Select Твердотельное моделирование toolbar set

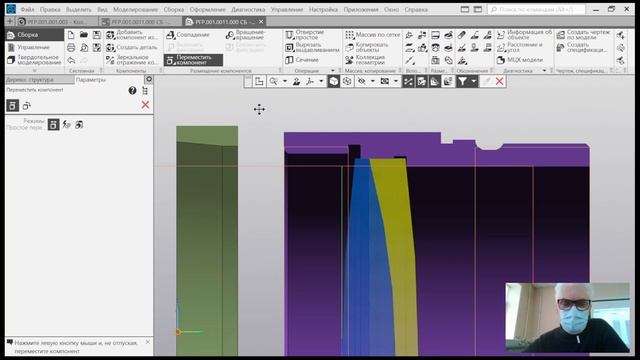coord(34,60)
